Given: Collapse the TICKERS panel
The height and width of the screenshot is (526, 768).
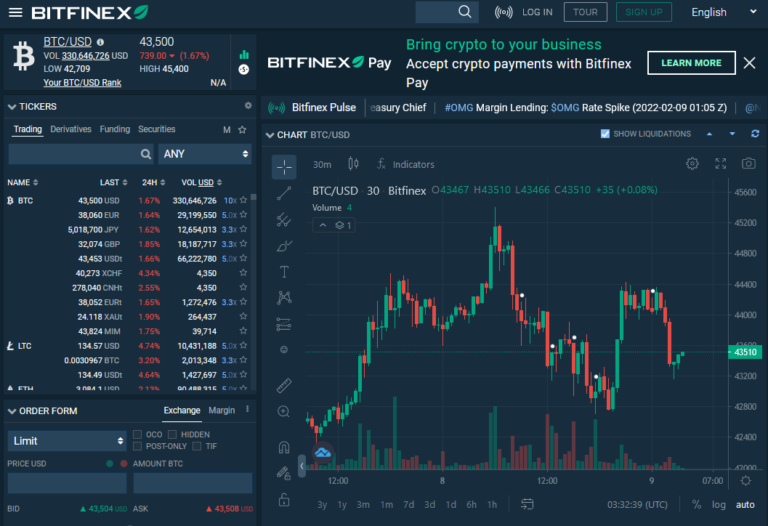Looking at the screenshot, I should [12, 107].
